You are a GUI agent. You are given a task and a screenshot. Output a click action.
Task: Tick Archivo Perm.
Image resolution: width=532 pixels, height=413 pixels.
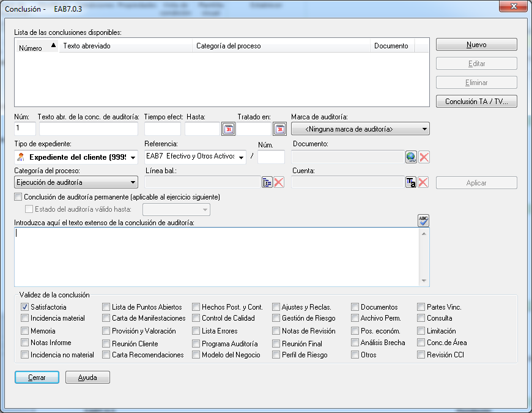355,318
